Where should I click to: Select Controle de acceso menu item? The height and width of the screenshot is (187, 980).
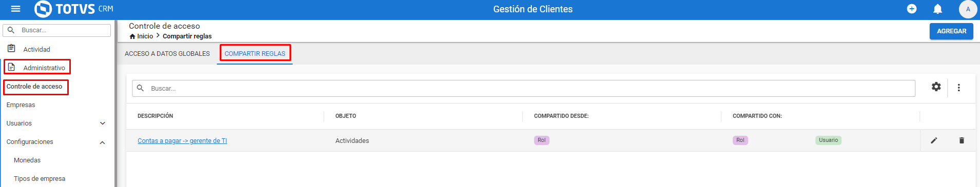(34, 87)
